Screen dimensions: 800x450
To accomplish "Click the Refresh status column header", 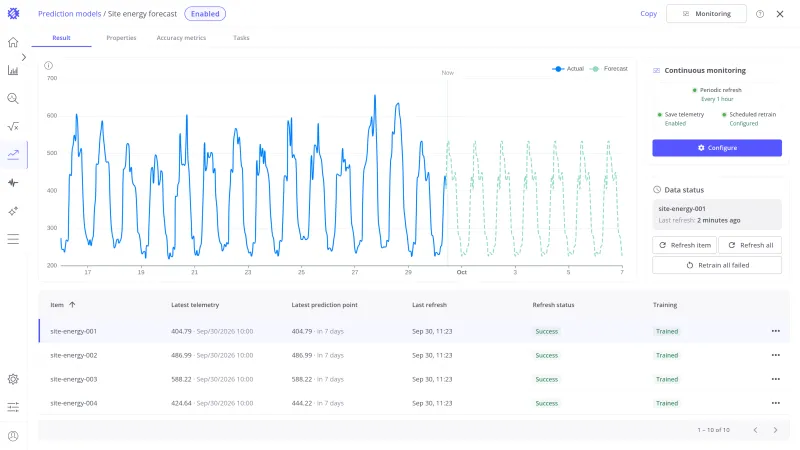I will click(x=553, y=305).
